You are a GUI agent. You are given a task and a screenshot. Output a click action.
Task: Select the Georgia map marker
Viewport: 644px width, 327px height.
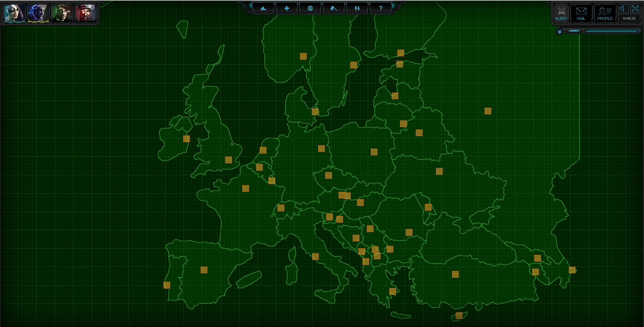pyautogui.click(x=538, y=258)
